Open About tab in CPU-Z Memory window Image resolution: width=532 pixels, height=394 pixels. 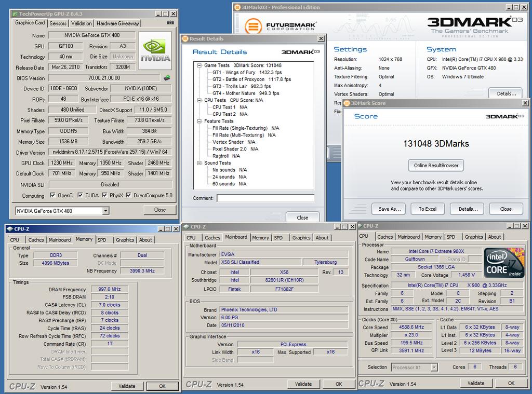145,240
